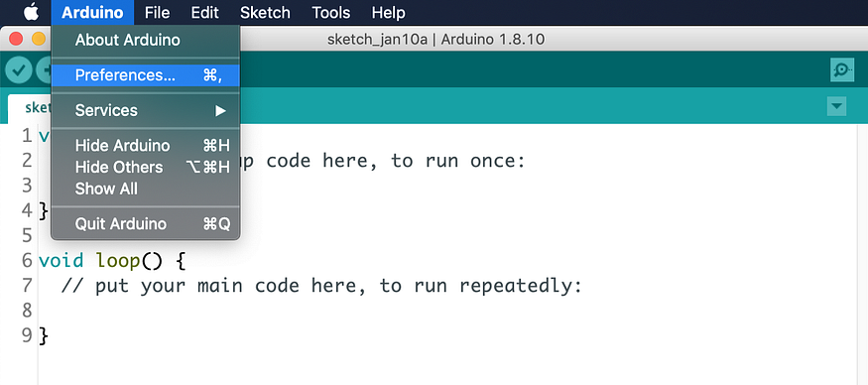The image size is (868, 385).
Task: Open the Help menu
Action: pos(388,12)
